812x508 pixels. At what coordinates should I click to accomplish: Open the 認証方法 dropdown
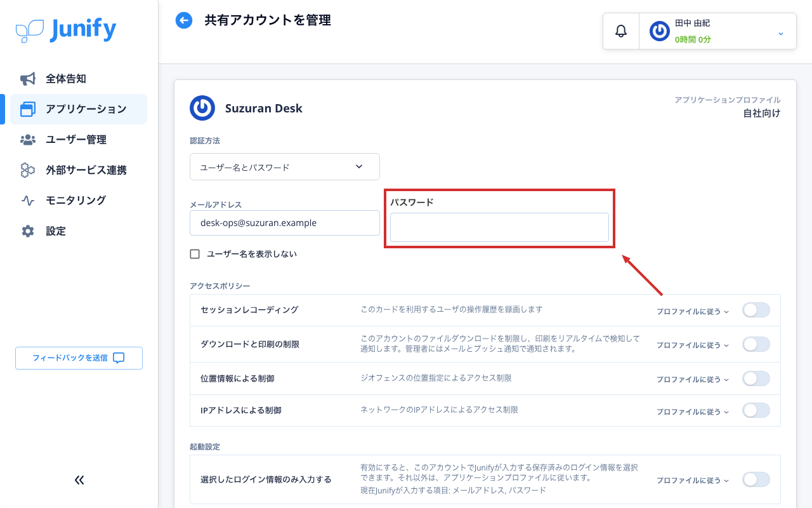click(285, 167)
